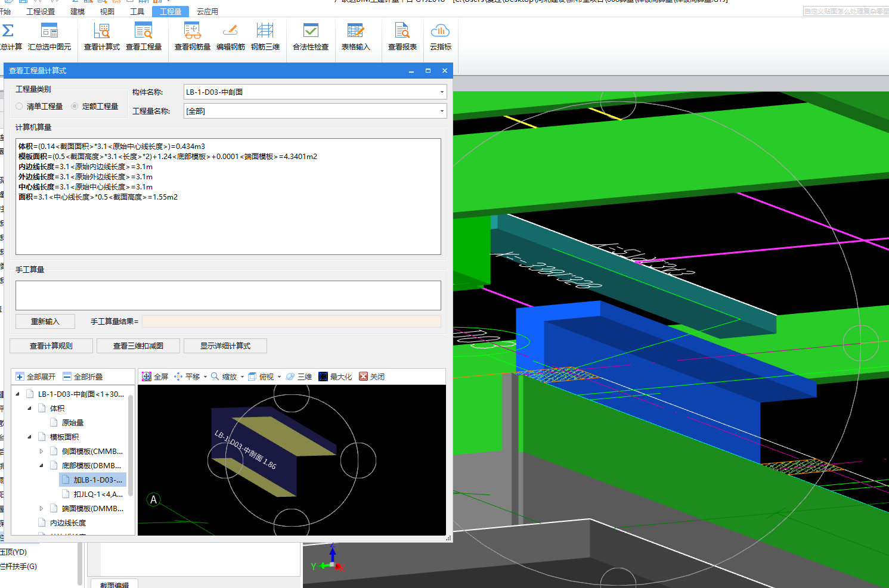Click 查看三维扣减图 button

(138, 346)
